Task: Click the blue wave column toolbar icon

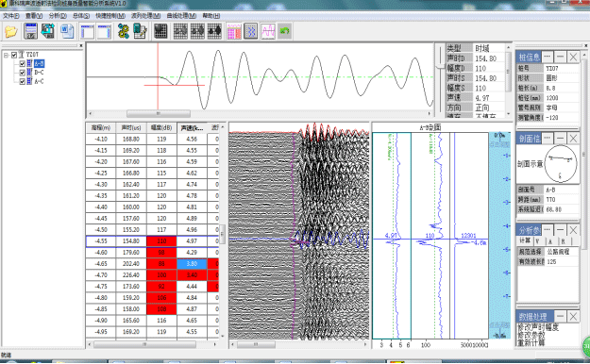Action: pos(250,31)
